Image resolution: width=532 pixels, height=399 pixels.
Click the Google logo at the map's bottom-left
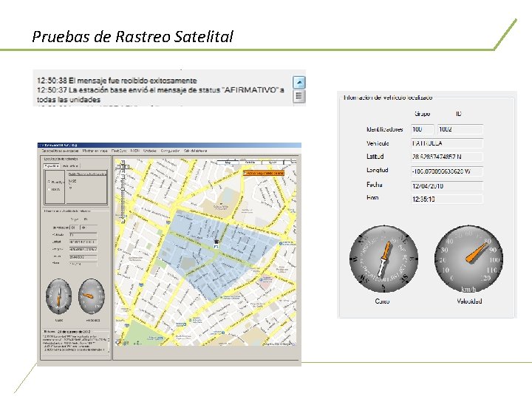click(x=122, y=343)
